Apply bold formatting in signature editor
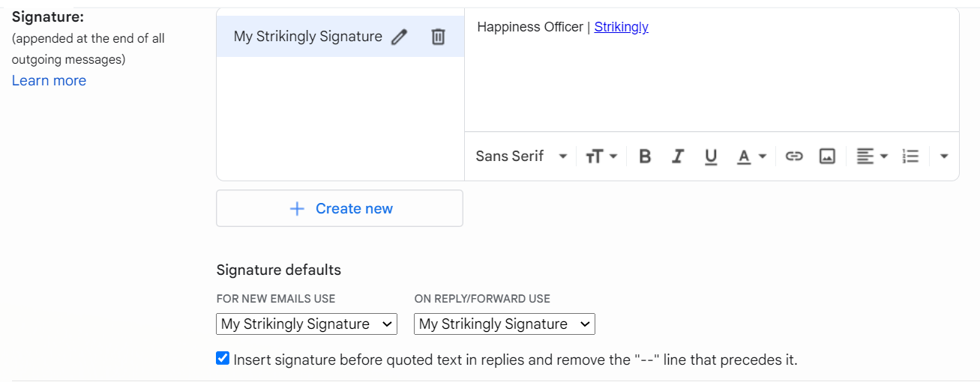This screenshot has width=980, height=382. [x=645, y=157]
